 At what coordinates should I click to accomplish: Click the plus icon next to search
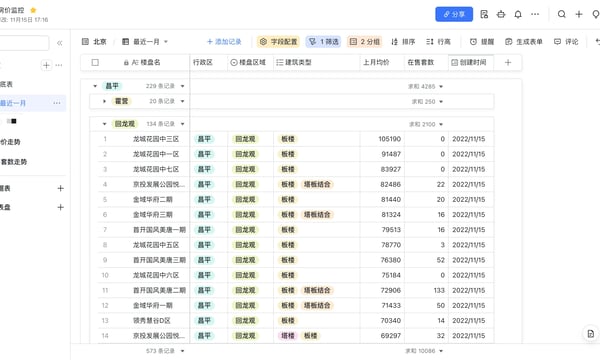pyautogui.click(x=579, y=14)
